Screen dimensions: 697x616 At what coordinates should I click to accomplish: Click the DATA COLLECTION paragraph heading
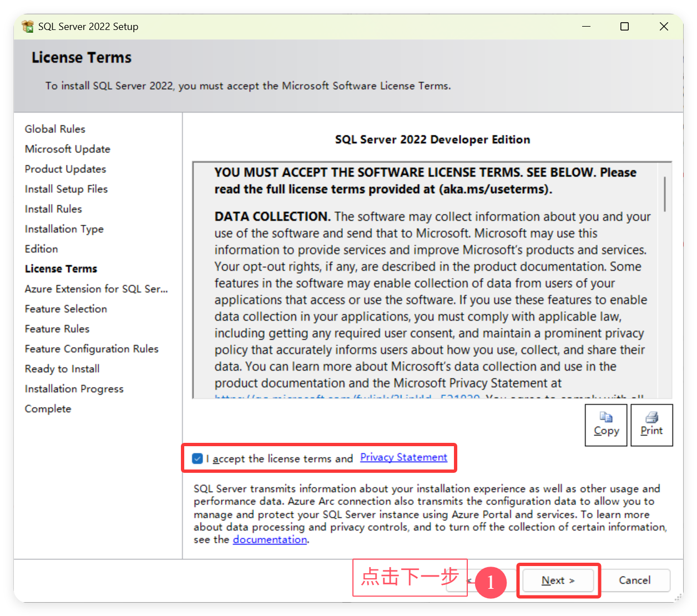(272, 216)
